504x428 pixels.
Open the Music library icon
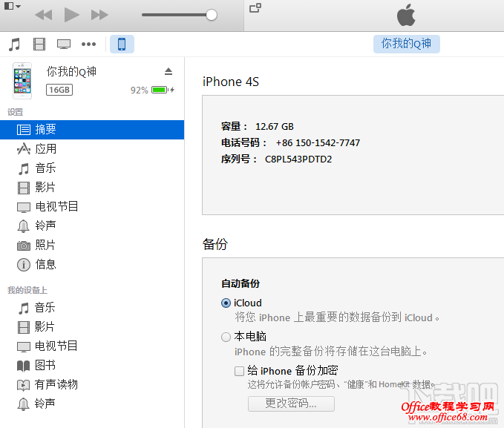point(14,44)
